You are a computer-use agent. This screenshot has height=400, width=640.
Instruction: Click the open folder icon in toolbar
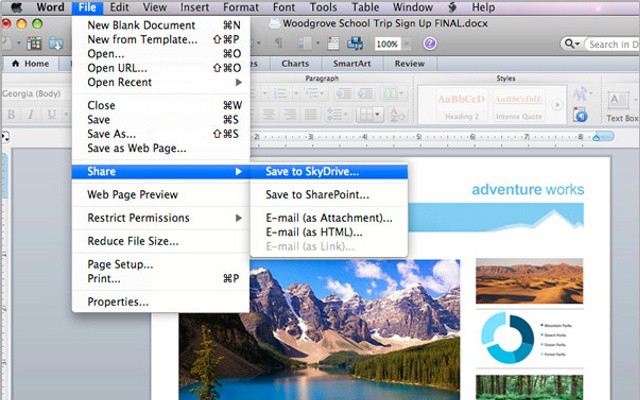tap(57, 44)
